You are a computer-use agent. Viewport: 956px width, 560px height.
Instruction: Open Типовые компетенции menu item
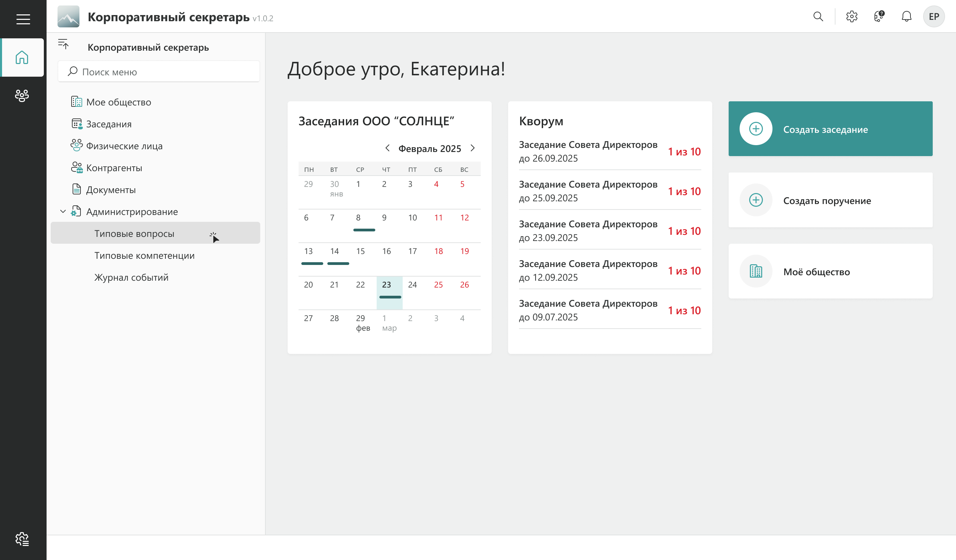[144, 256]
